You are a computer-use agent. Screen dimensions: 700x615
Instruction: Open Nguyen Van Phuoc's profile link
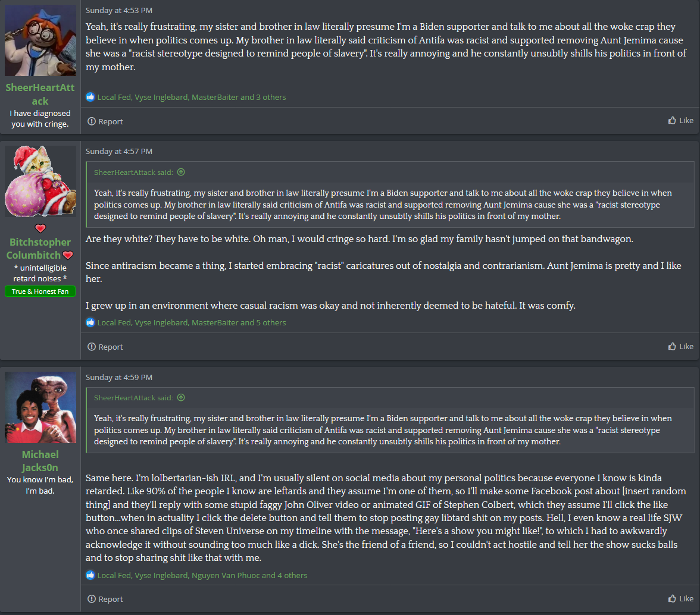click(x=226, y=575)
